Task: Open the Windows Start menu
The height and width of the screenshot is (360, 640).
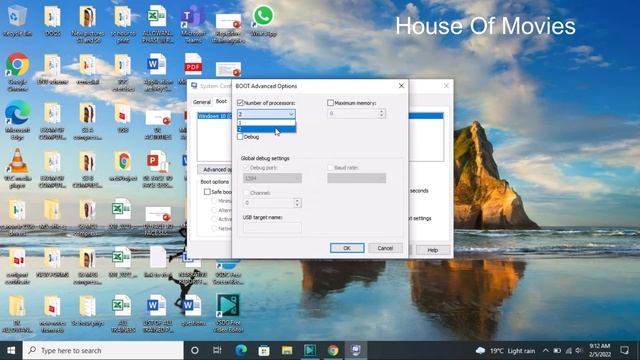Action: pyautogui.click(x=11, y=350)
